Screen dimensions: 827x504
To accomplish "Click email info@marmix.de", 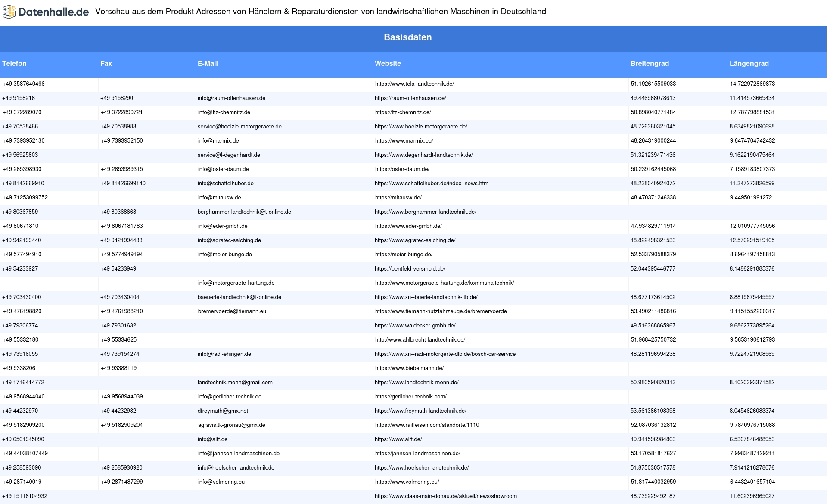I will [218, 141].
